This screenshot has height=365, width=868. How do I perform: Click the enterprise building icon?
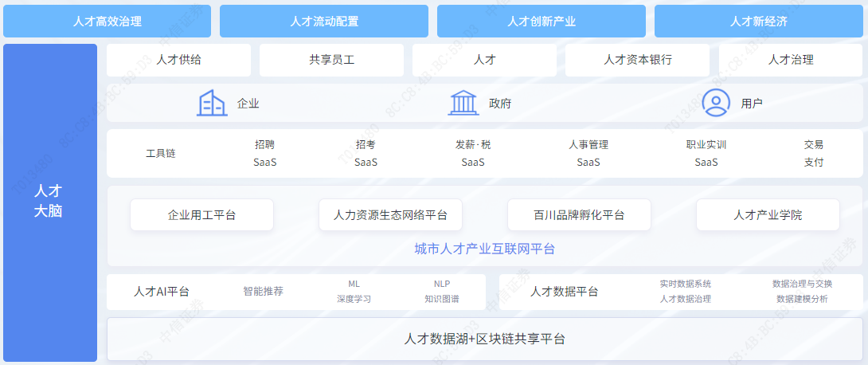(x=212, y=103)
